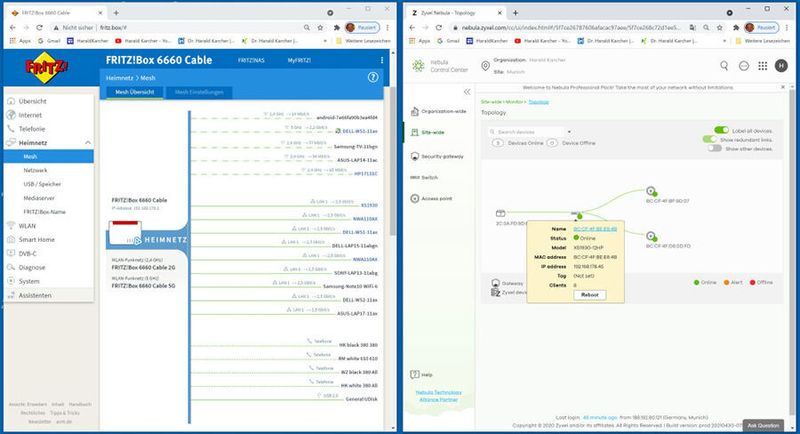
Task: Toggle Show other devices switch
Action: click(714, 148)
